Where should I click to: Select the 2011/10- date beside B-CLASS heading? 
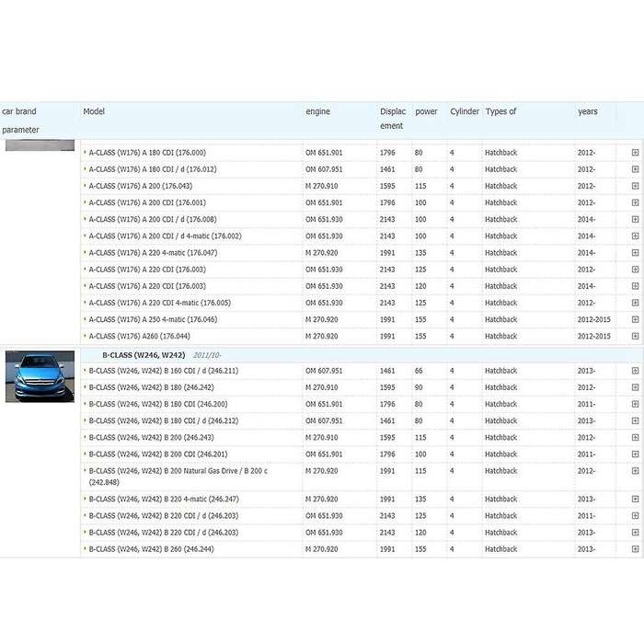[x=207, y=355]
